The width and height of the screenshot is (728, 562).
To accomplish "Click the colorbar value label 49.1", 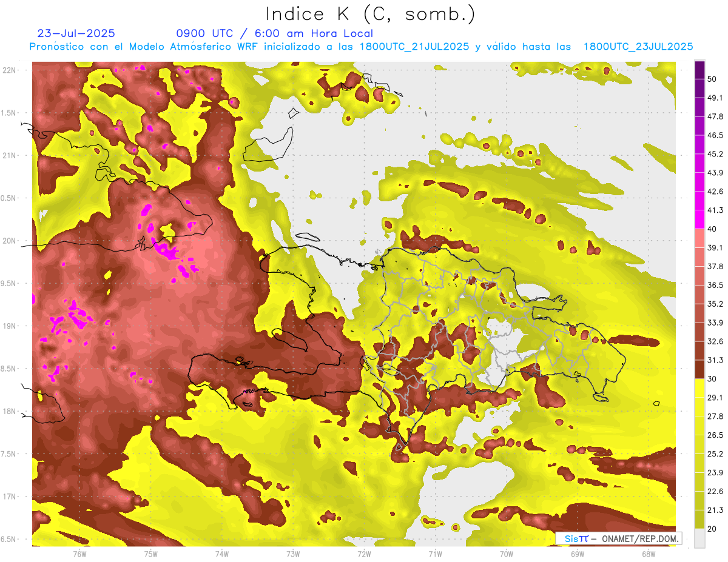I will [x=715, y=98].
